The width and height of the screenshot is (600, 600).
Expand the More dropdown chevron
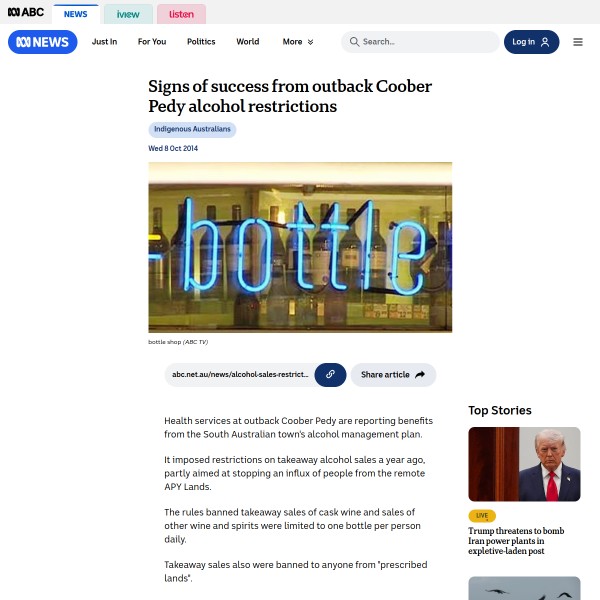310,42
